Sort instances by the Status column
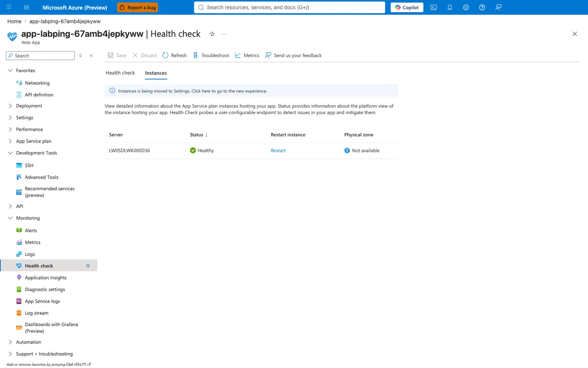The width and height of the screenshot is (588, 368). tap(199, 135)
